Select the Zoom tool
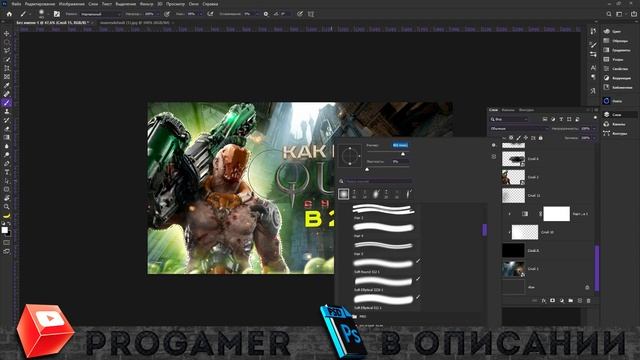Viewport: 640px width, 360px height. (7, 207)
